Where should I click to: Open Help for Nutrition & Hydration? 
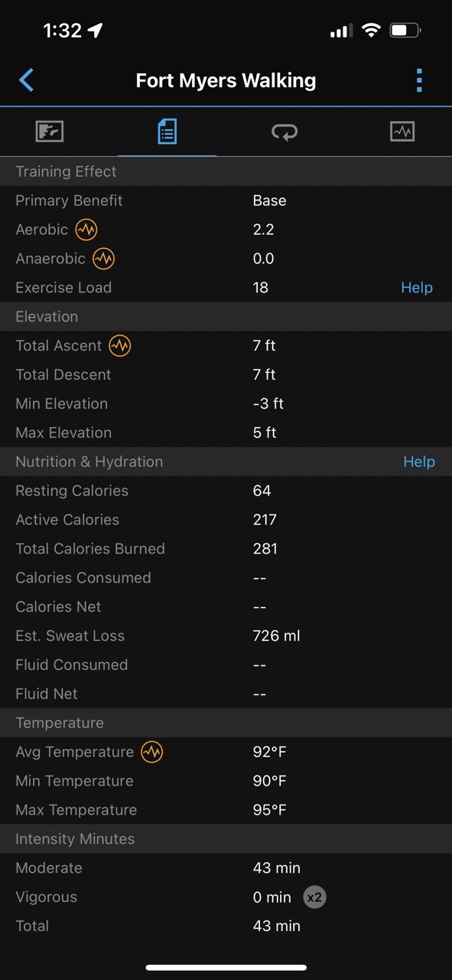tap(419, 462)
